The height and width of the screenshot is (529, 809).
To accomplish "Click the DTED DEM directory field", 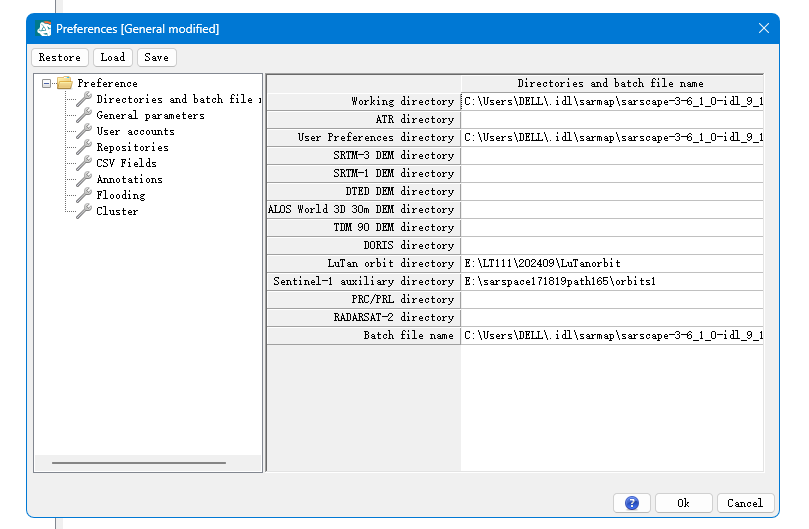I will (612, 191).
